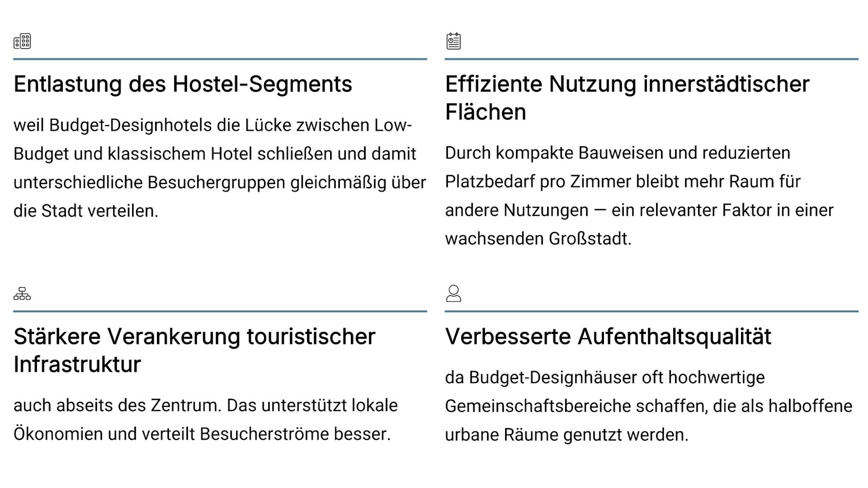Click divider line above 'Stärkere Verankerung' heading

click(x=220, y=311)
